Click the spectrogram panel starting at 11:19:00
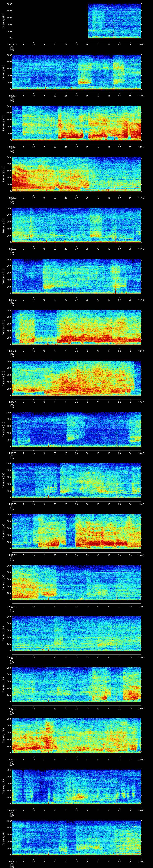The width and height of the screenshot is (153, 868). 77,531
